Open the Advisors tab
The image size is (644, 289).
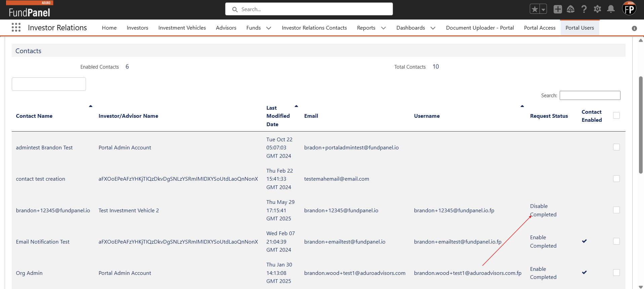coord(226,28)
